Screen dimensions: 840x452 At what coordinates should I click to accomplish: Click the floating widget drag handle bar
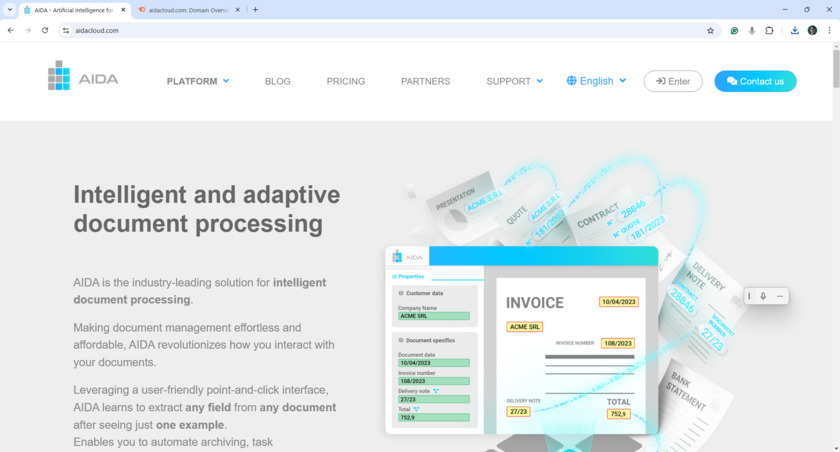pos(749,296)
